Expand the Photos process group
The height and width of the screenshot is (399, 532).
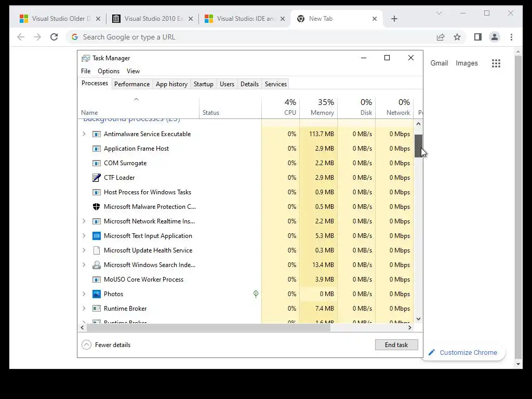click(x=84, y=294)
